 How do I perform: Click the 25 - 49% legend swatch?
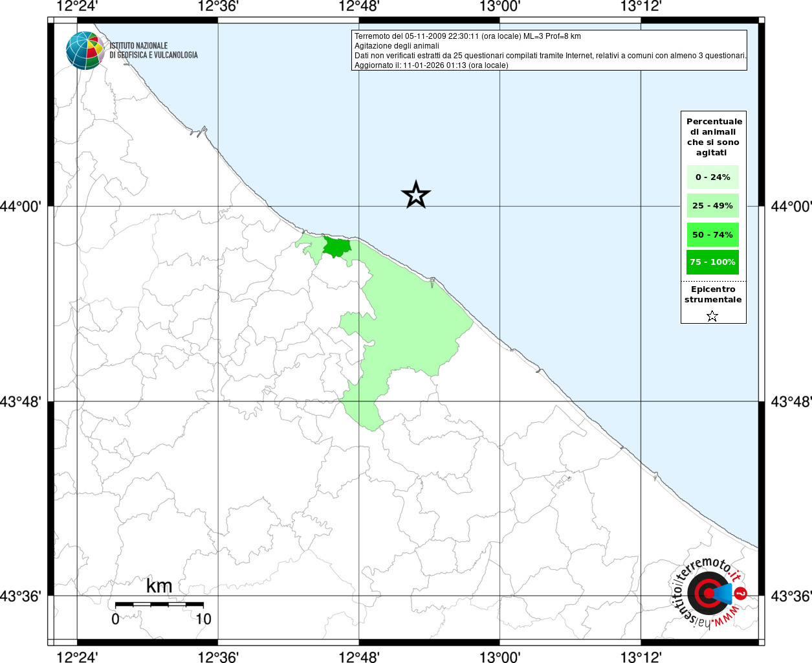712,206
